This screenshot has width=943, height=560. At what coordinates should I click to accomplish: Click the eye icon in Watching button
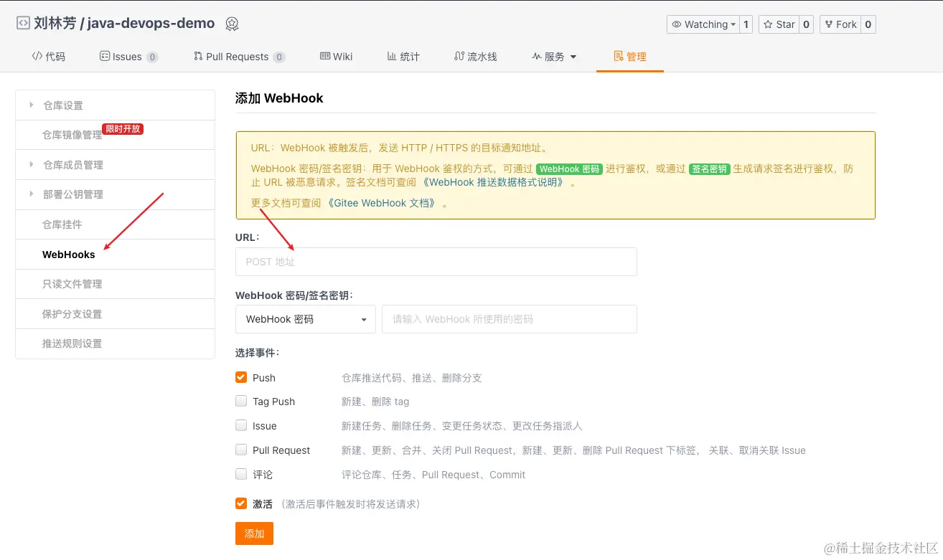676,24
